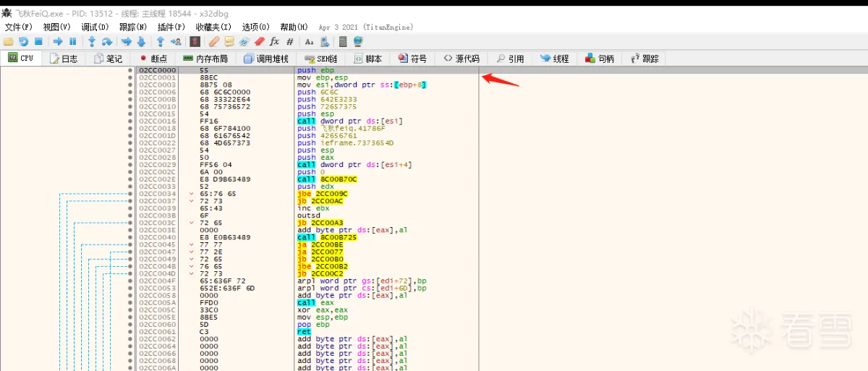Pause execution with the pause icon
The width and height of the screenshot is (868, 371).
pyautogui.click(x=72, y=41)
